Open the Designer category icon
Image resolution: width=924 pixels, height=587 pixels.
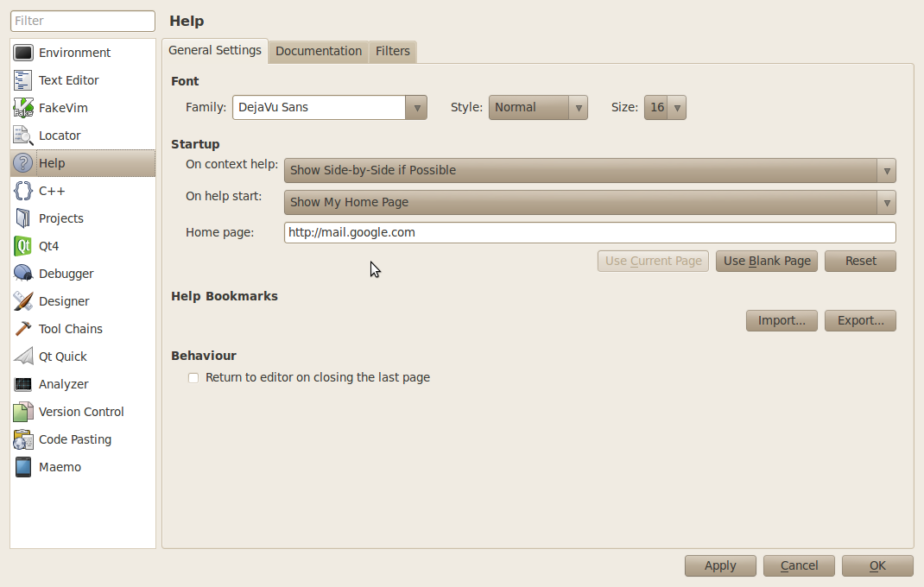pos(23,301)
